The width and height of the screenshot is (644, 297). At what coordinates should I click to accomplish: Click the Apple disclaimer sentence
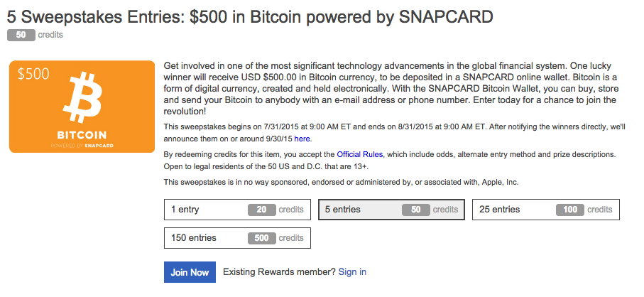point(341,182)
